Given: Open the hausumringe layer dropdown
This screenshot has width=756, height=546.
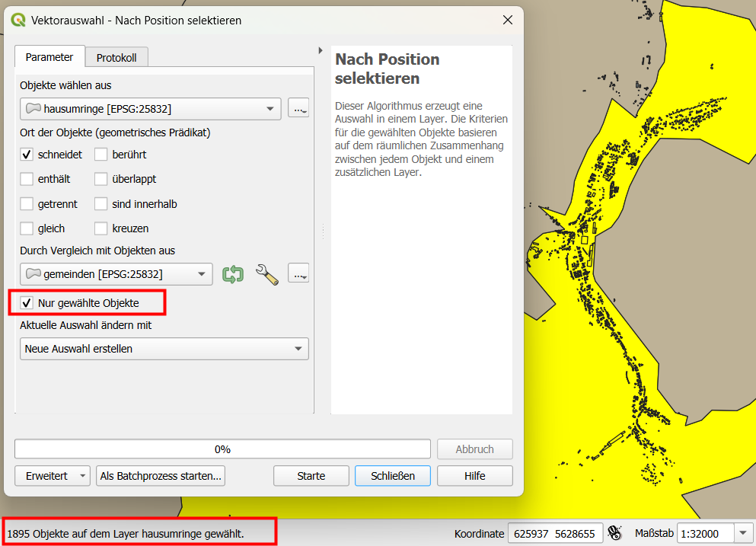Looking at the screenshot, I should pyautogui.click(x=151, y=109).
